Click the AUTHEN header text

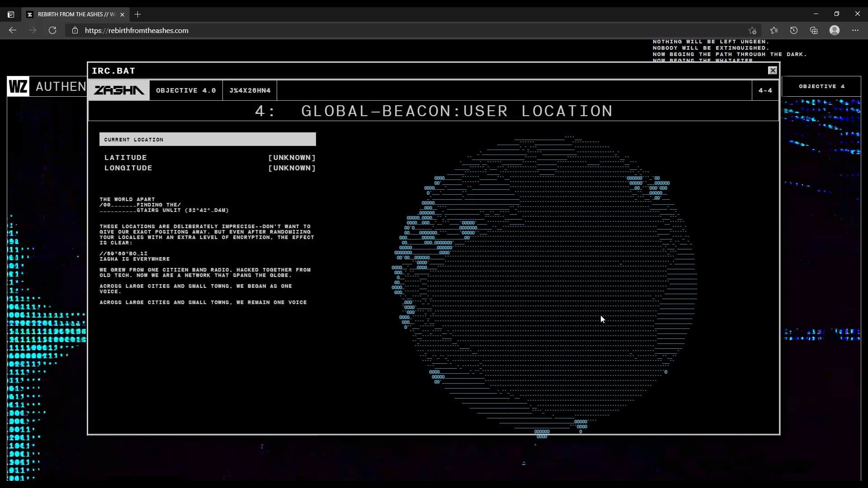pyautogui.click(x=61, y=86)
